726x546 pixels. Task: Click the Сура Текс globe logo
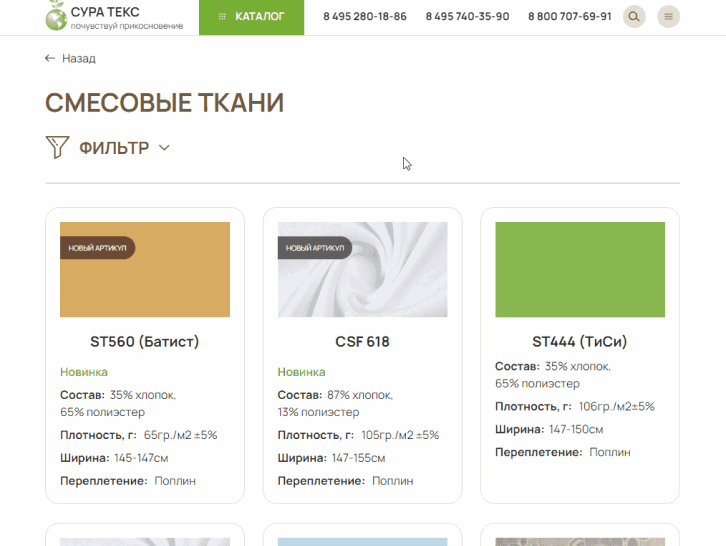pyautogui.click(x=56, y=16)
